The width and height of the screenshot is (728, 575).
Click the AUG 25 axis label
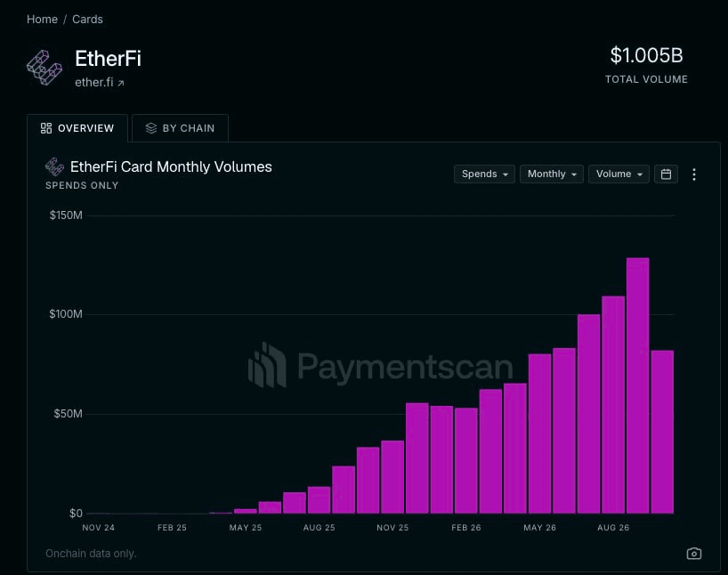[319, 528]
